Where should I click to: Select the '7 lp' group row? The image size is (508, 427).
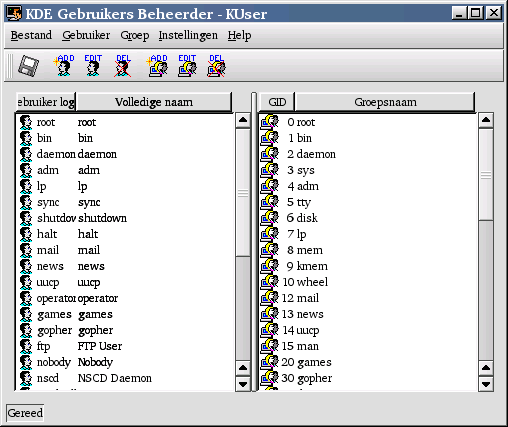click(x=368, y=234)
